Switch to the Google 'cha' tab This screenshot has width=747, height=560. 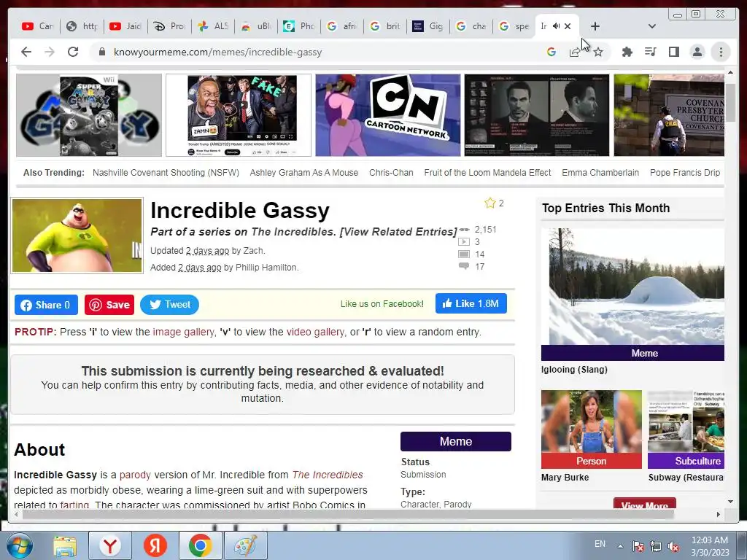[471, 26]
